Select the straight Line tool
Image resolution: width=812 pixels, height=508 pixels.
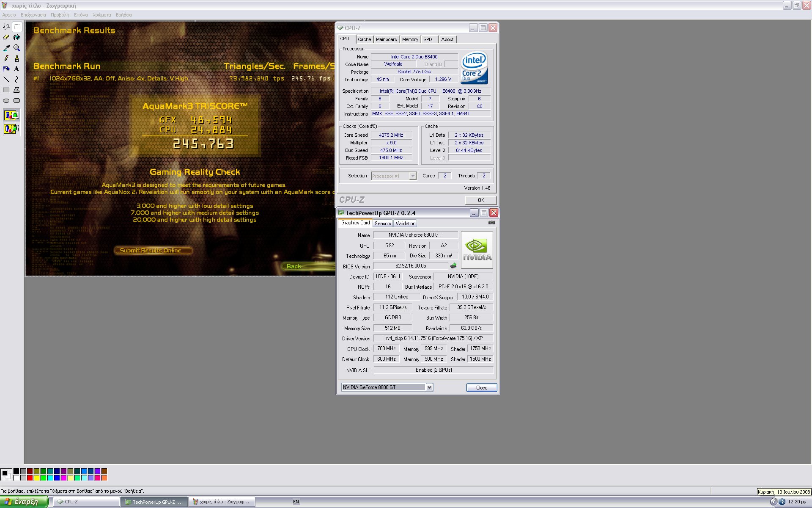pos(6,80)
